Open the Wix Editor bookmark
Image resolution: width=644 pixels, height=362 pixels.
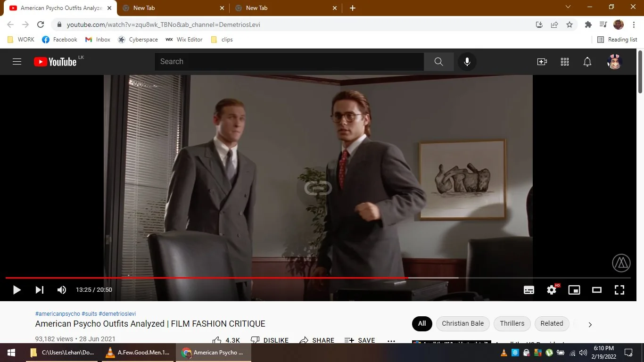point(184,40)
